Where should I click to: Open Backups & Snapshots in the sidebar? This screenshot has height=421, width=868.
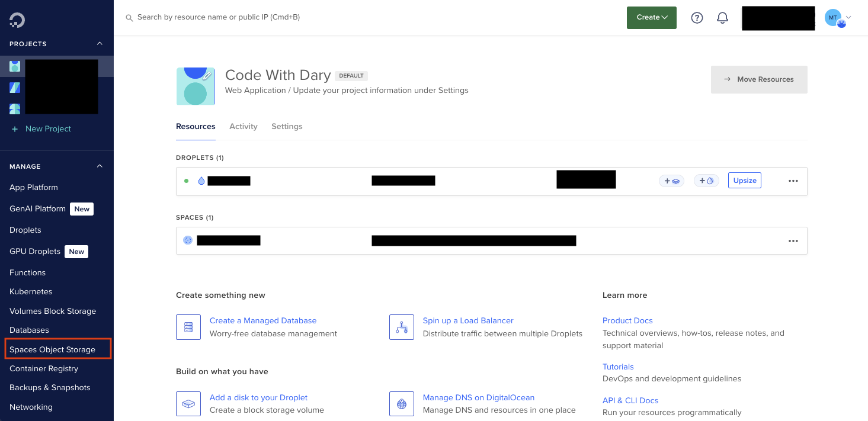tap(50, 388)
